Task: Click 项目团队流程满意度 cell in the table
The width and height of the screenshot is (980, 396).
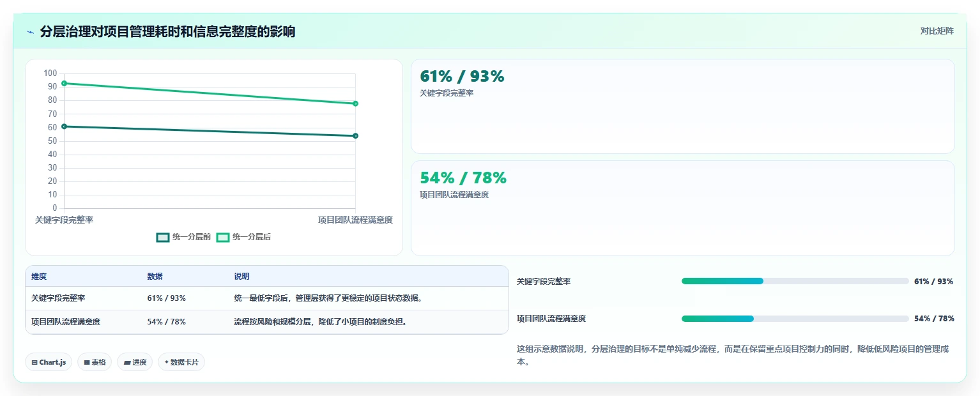Action: tap(66, 322)
